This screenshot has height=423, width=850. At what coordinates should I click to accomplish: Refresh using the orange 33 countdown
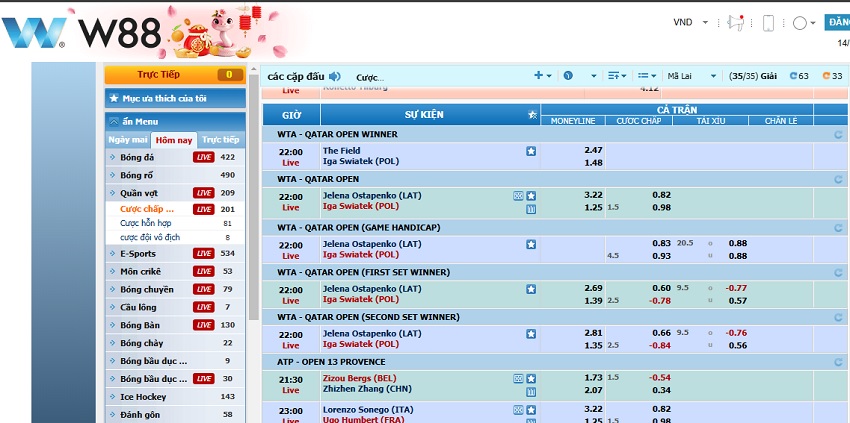[x=832, y=76]
